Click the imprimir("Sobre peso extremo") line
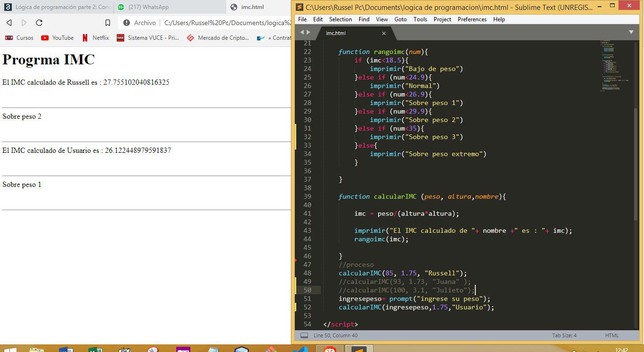Viewport: 644px width, 352px height. pos(428,154)
